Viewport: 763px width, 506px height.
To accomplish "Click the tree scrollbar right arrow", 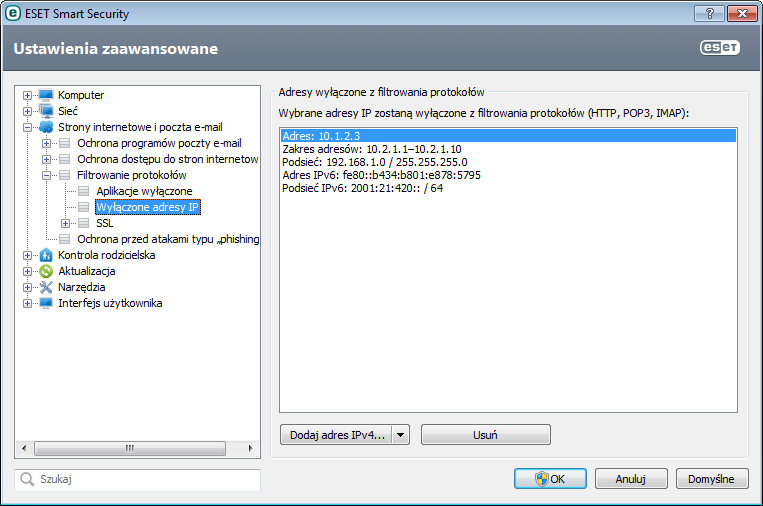I will click(251, 448).
